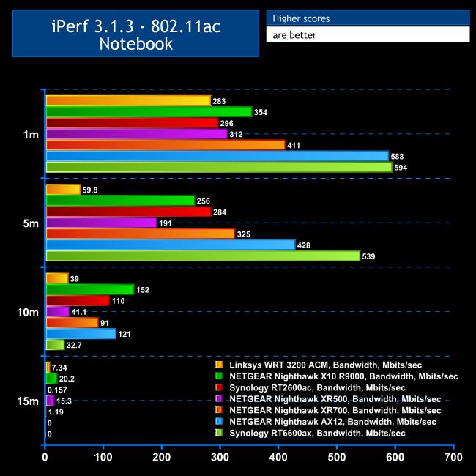Click the blue AX12 bar at 1m (588)
476x476 pixels.
(217, 156)
